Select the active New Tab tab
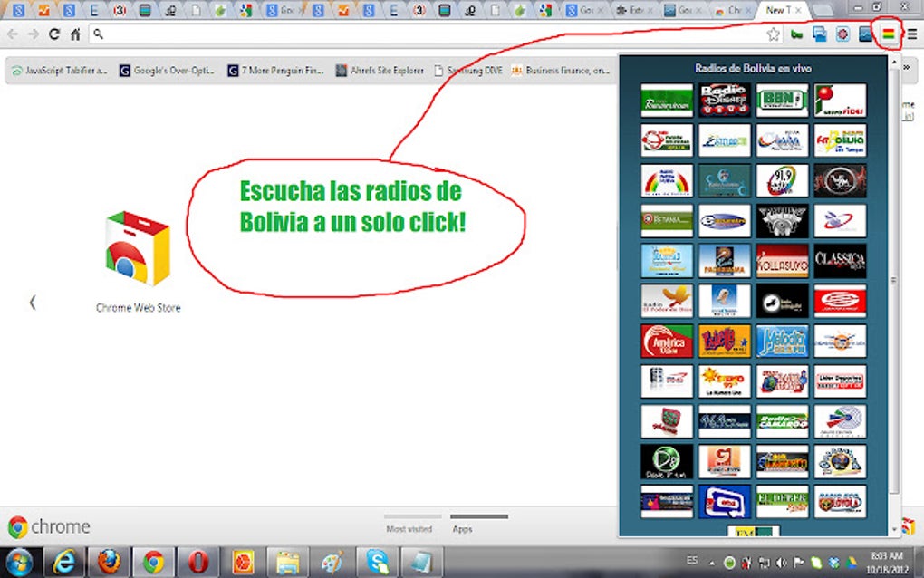924x578 pixels. point(784,10)
